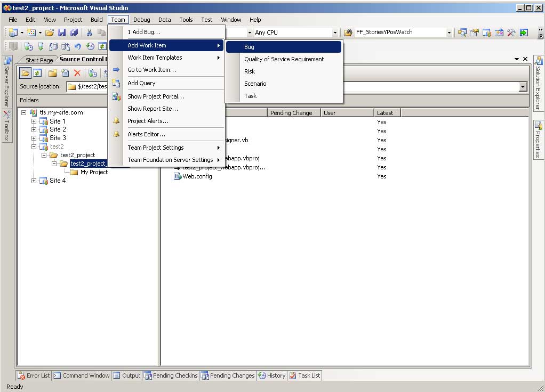
Task: Open the Properties side tab
Action: (x=538, y=140)
